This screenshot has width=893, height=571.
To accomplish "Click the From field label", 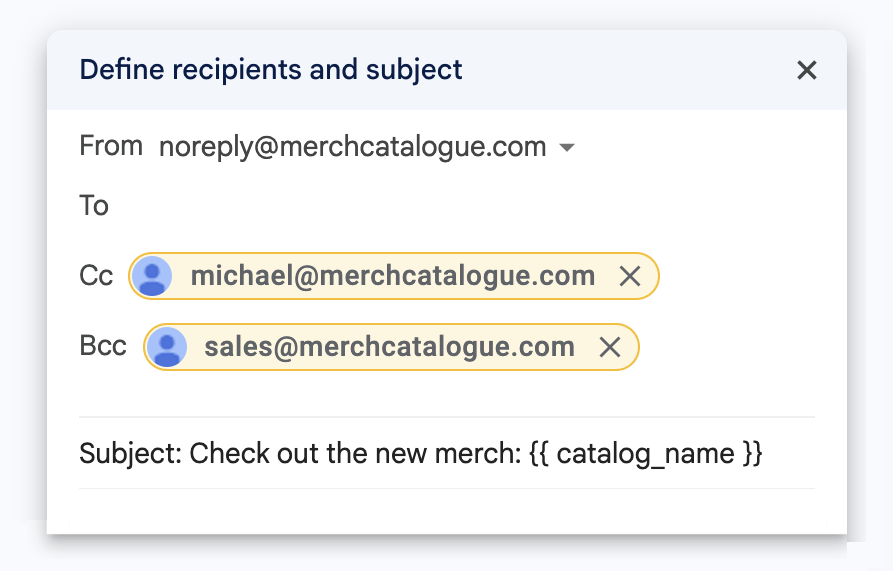I will tap(110, 146).
